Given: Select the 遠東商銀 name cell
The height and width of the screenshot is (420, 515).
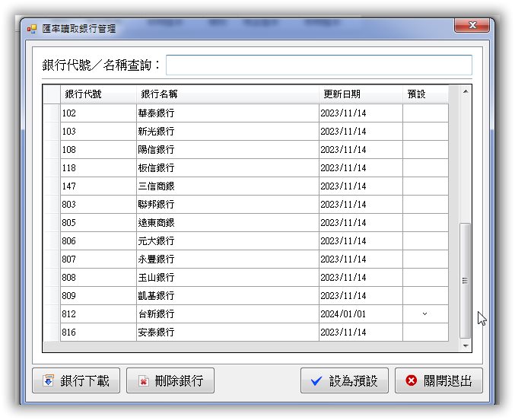Looking at the screenshot, I should click(227, 223).
